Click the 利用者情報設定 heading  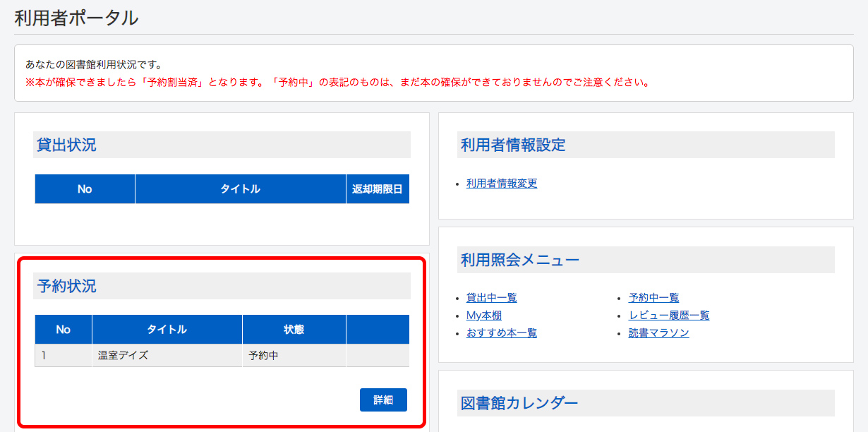coord(513,145)
